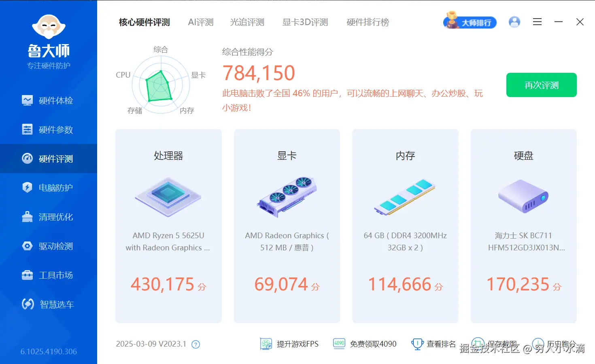Click the 提升游戏FPS icon
Viewport: 595px width, 364px height.
[266, 344]
